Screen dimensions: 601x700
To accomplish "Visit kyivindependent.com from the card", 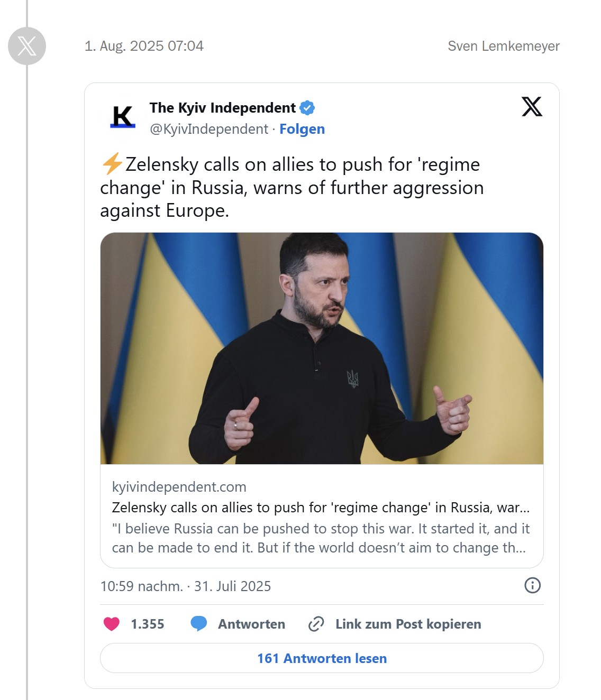I will (x=179, y=487).
